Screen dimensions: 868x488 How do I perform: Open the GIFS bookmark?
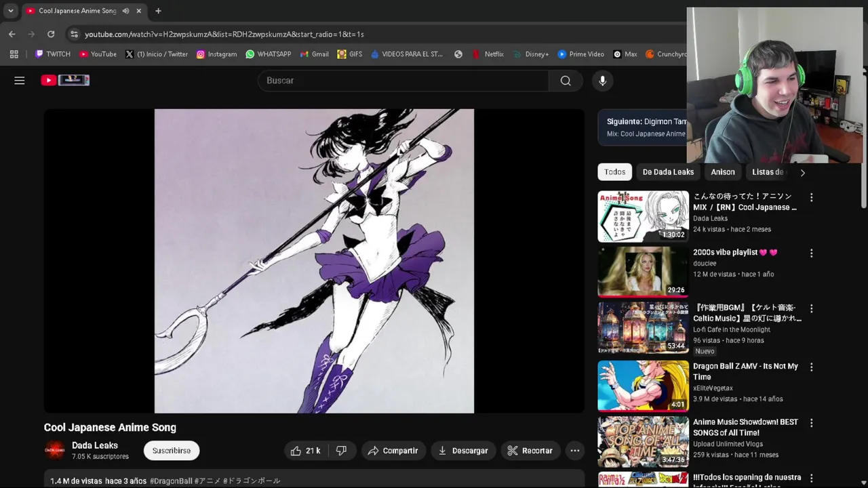[349, 54]
